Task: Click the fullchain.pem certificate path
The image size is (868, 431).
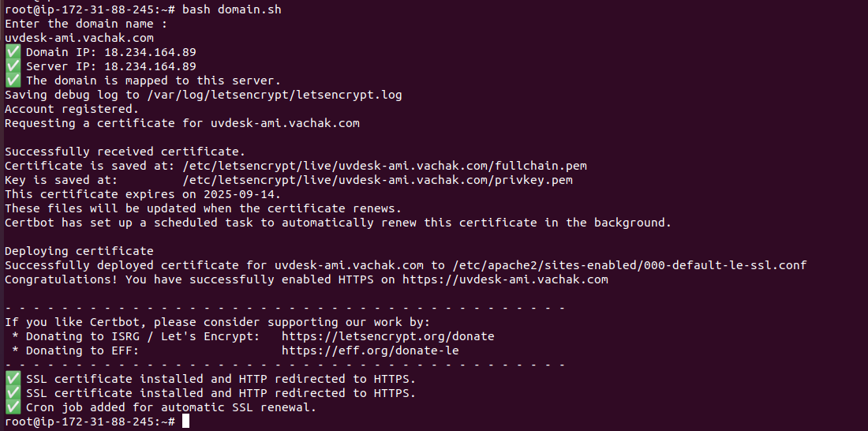Action: tap(385, 167)
